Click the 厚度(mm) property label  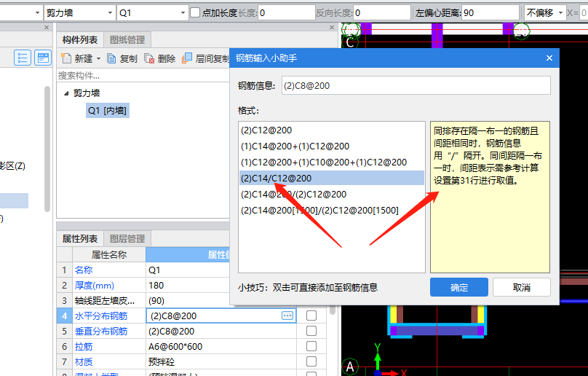(x=94, y=285)
